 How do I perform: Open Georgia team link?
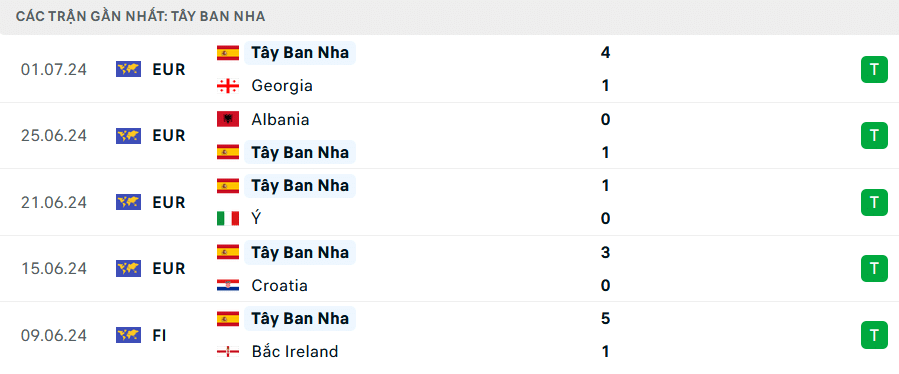click(282, 86)
